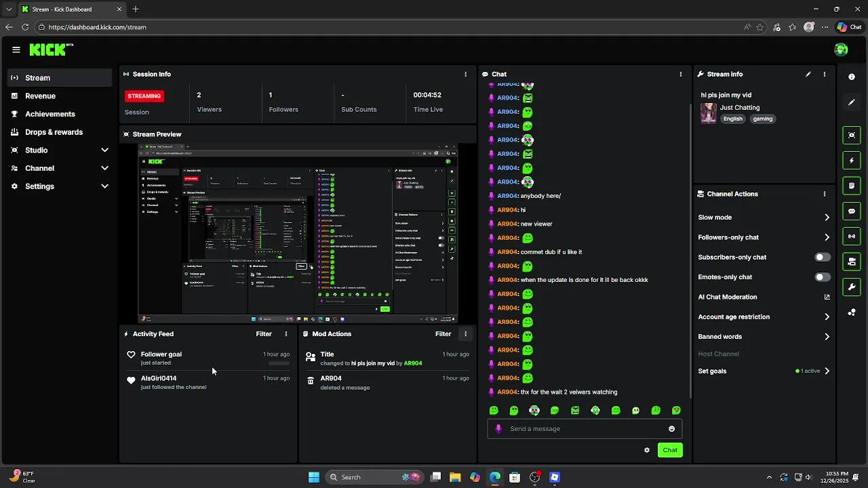
Task: Open chat settings gear beside Chat button
Action: [647, 450]
